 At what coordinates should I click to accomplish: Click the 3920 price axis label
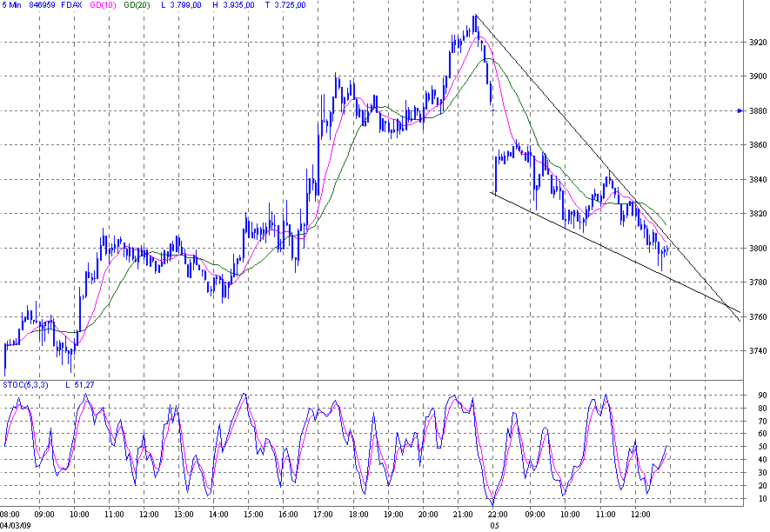coord(758,41)
